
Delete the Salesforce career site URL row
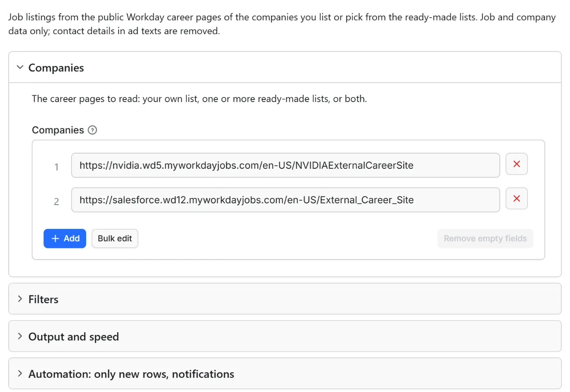516,199
